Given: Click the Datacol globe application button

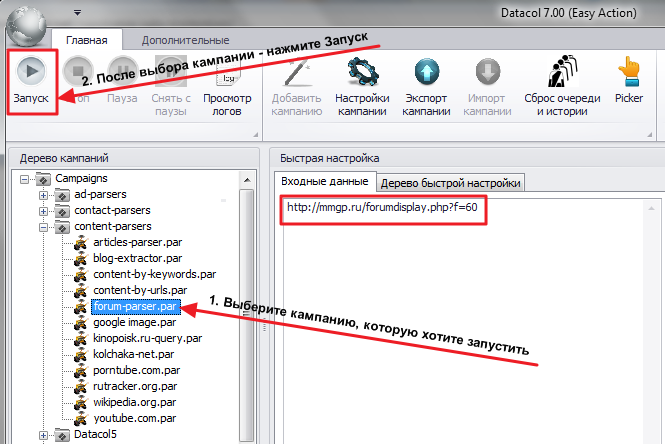Looking at the screenshot, I should 26,26.
